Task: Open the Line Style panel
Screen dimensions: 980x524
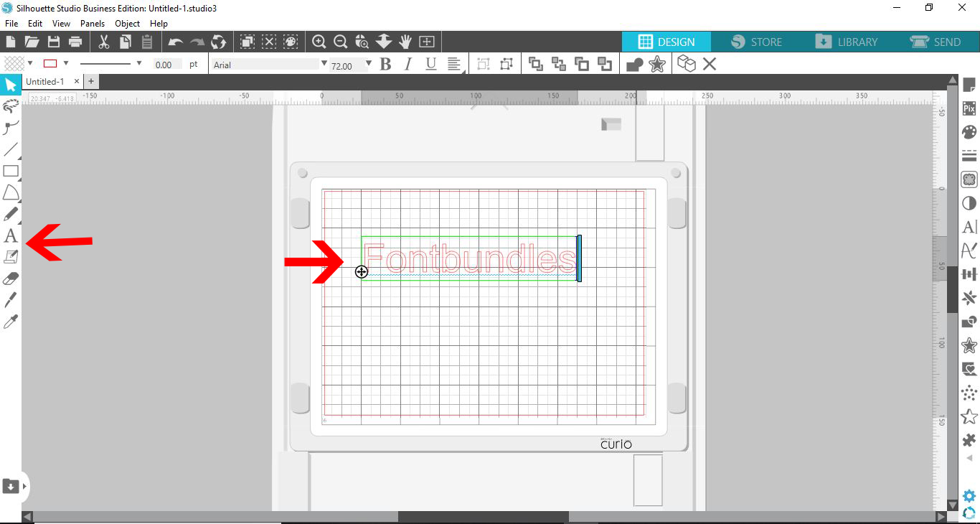Action: coord(969,156)
